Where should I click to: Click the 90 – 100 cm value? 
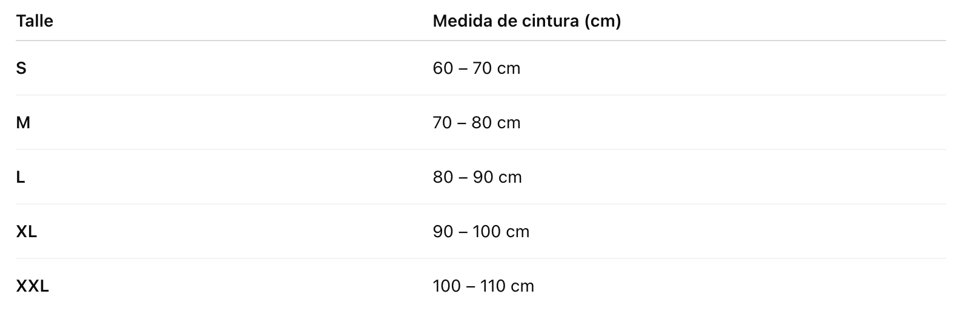[482, 232]
